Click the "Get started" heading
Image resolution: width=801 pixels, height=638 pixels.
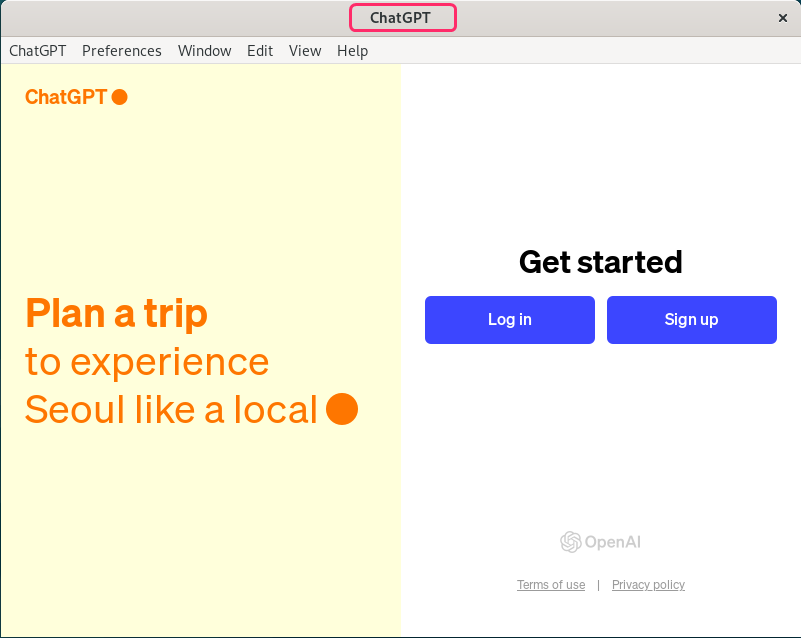pyautogui.click(x=600, y=262)
